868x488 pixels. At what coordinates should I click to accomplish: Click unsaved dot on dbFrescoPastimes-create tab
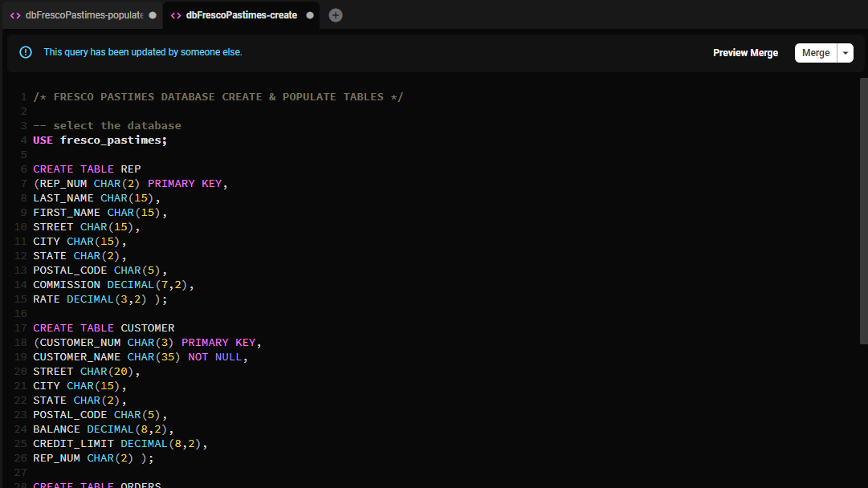click(310, 15)
